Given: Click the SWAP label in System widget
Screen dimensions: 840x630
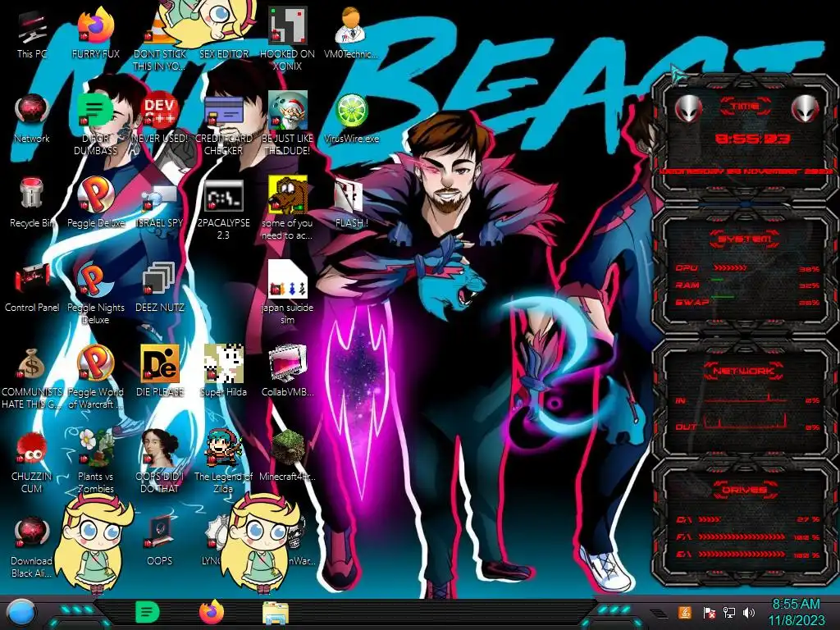Looking at the screenshot, I should click(692, 302).
